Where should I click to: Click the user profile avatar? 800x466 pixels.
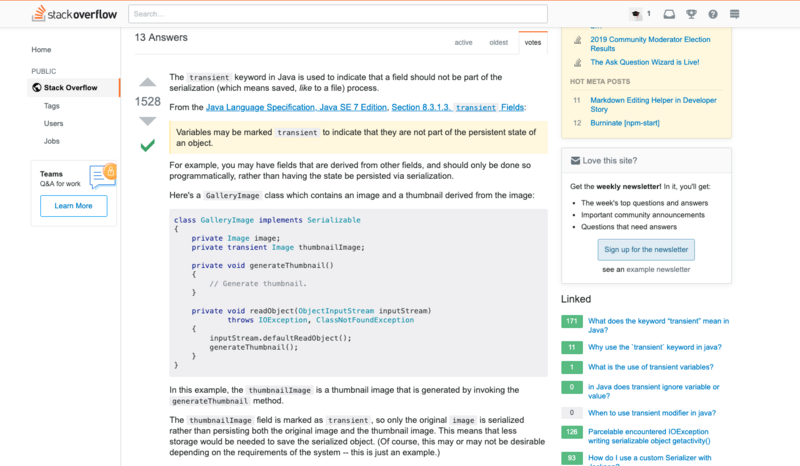(x=634, y=14)
